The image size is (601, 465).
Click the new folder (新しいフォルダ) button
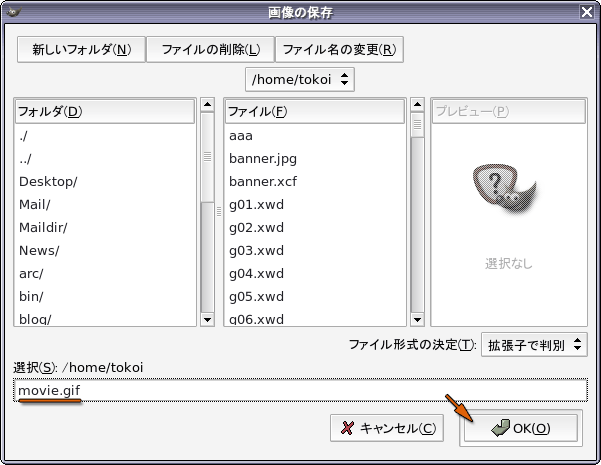click(x=81, y=49)
